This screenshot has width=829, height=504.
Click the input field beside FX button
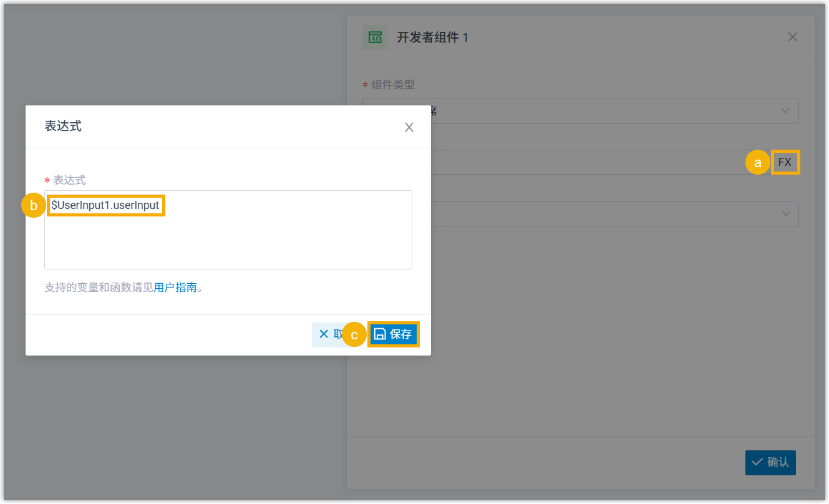click(x=599, y=162)
